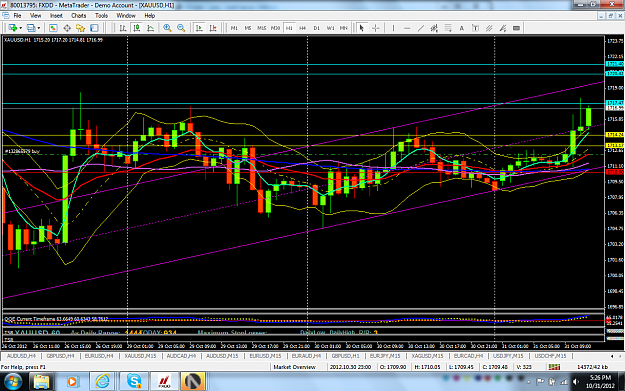Switch to the XAUUSD,M15 chart tab
The width and height of the screenshot is (625, 391).
(140, 356)
